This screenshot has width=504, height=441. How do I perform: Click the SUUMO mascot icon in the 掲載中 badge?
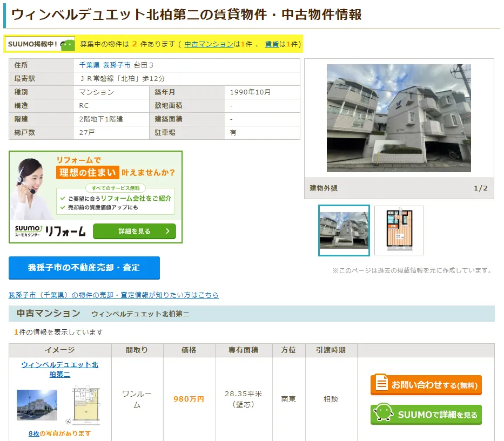click(x=67, y=45)
